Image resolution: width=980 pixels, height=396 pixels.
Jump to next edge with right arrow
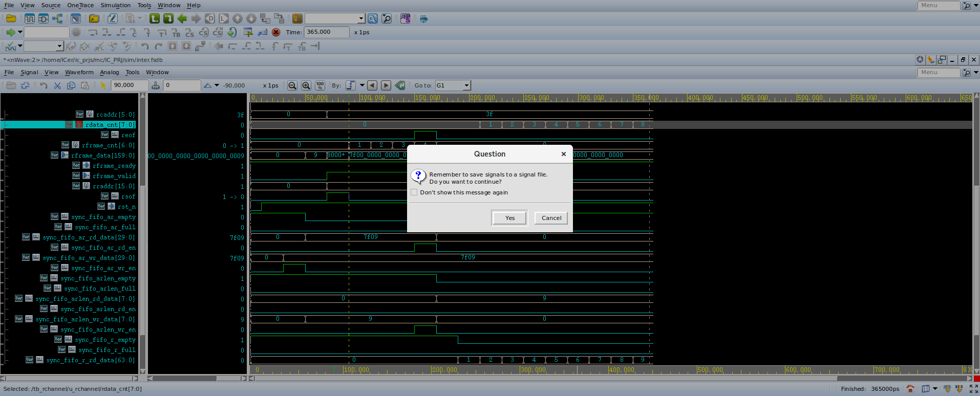pyautogui.click(x=386, y=85)
